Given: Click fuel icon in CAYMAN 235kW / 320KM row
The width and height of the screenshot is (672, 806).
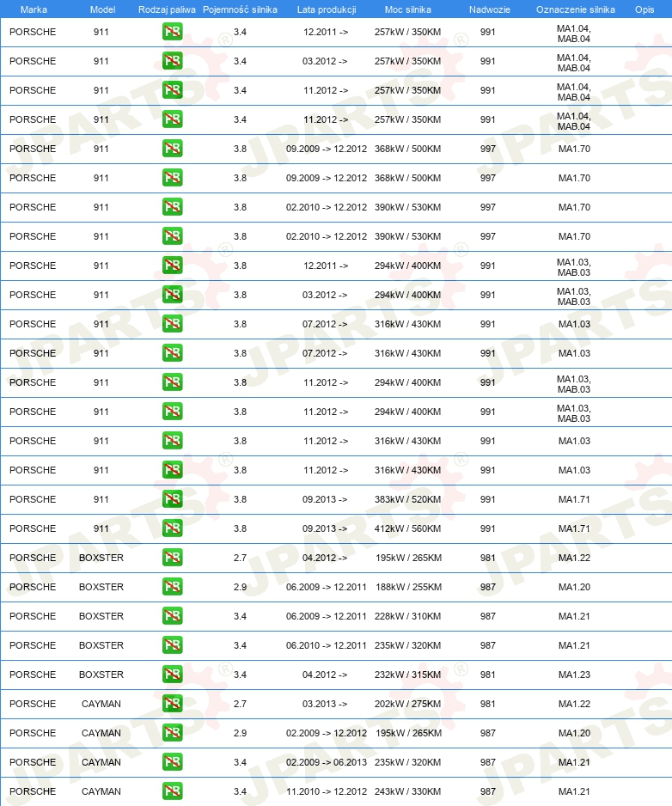Looking at the screenshot, I should (172, 762).
